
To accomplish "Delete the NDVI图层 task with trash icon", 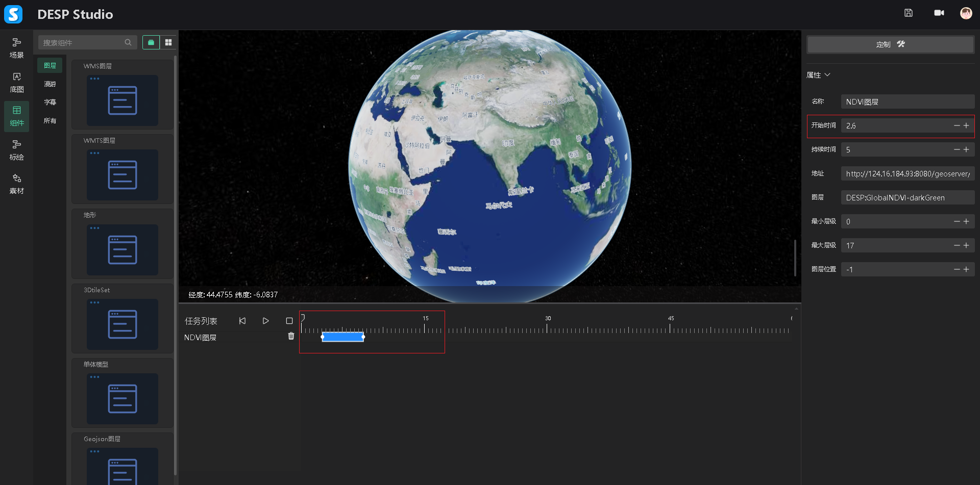I will (x=291, y=336).
